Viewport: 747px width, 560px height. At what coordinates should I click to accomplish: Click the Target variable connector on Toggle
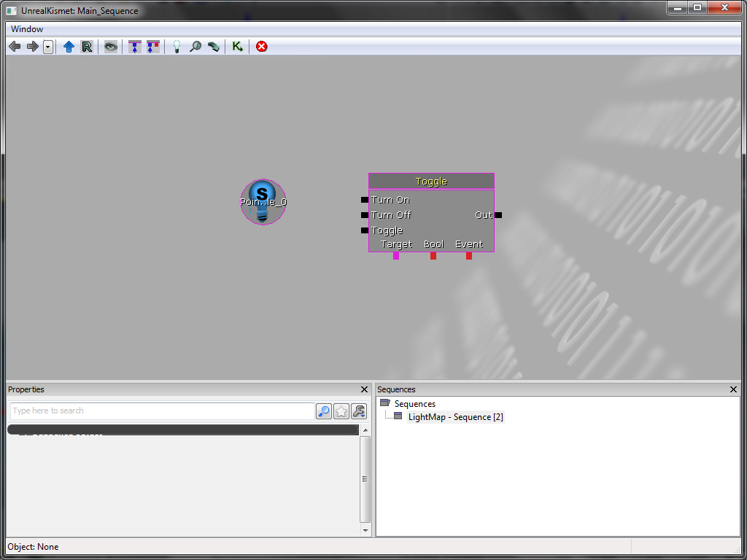[396, 256]
